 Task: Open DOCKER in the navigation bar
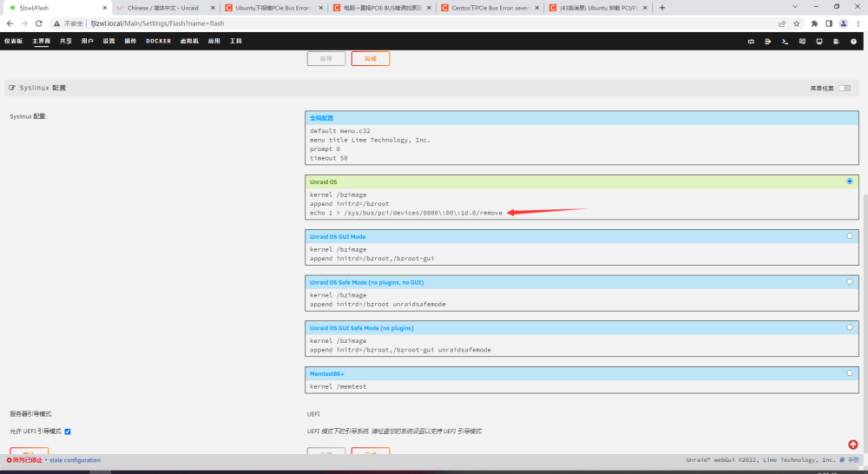coord(158,41)
